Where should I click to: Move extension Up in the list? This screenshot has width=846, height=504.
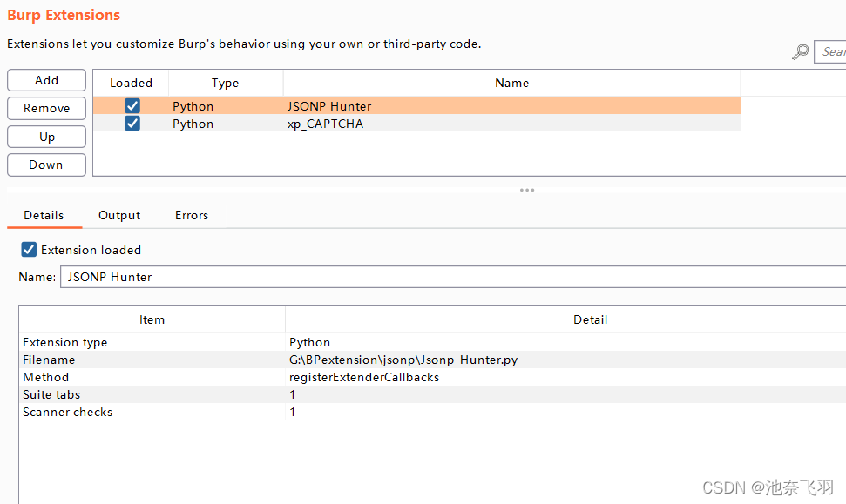pos(46,137)
